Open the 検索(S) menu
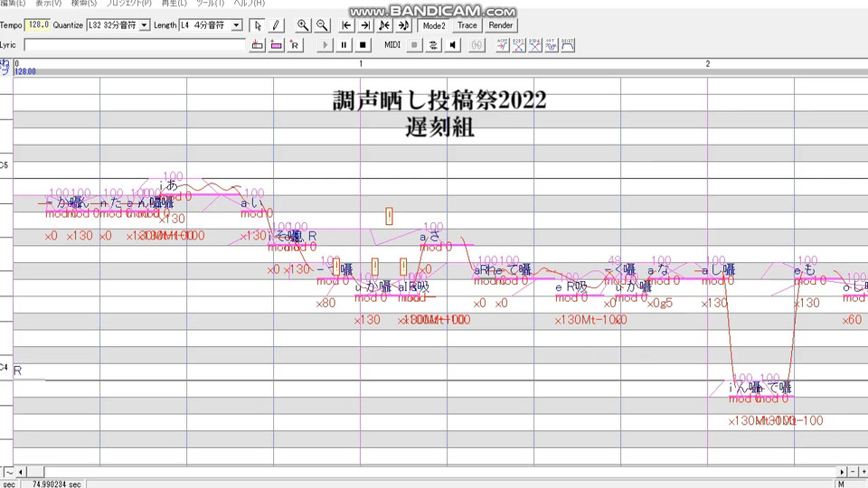This screenshot has width=868, height=488. point(83,4)
